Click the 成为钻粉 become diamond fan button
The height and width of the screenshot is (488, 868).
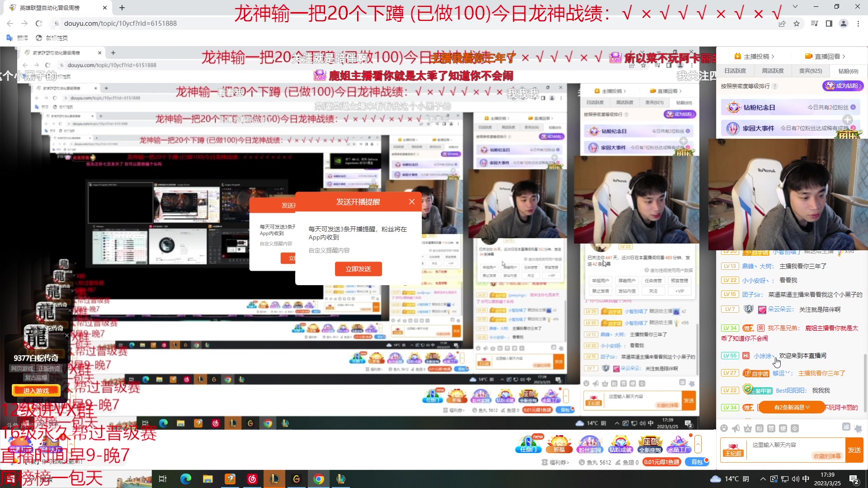point(843,86)
